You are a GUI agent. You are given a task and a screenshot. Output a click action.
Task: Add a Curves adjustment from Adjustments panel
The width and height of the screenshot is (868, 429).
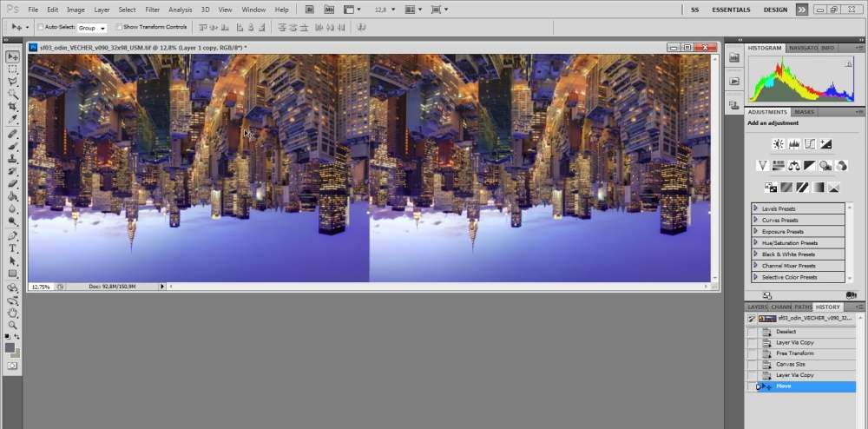(810, 144)
